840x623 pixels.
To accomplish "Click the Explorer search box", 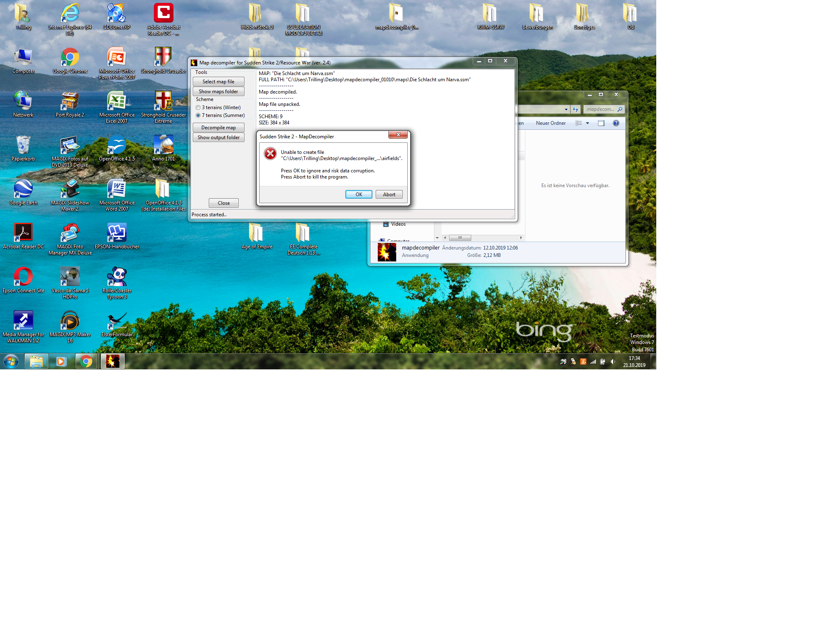I will (604, 109).
